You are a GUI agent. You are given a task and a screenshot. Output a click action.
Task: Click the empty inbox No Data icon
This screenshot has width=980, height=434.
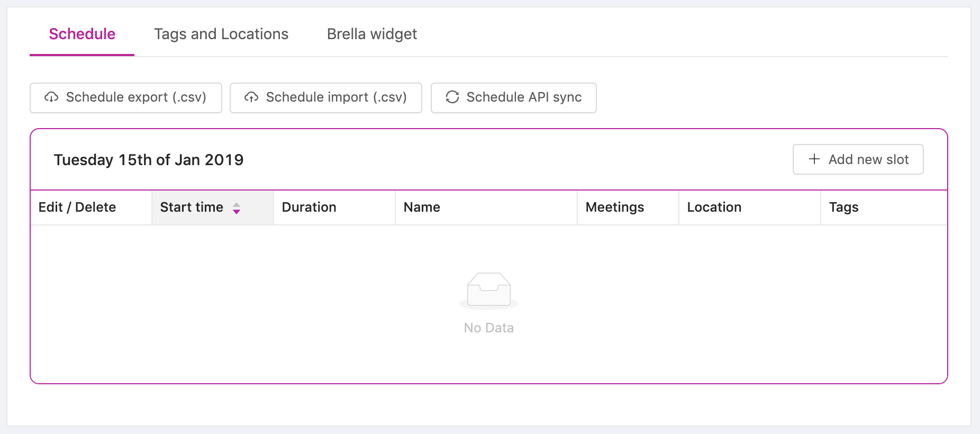coord(489,290)
